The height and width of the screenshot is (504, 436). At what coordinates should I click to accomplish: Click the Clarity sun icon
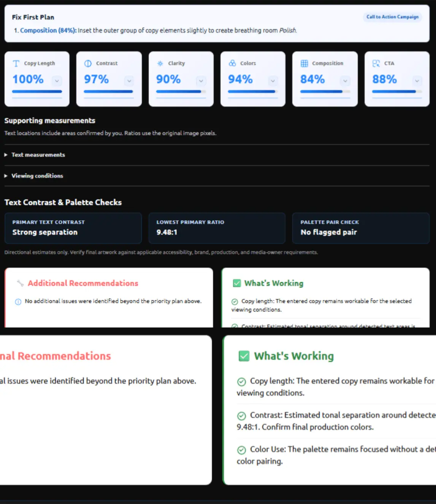pyautogui.click(x=160, y=63)
